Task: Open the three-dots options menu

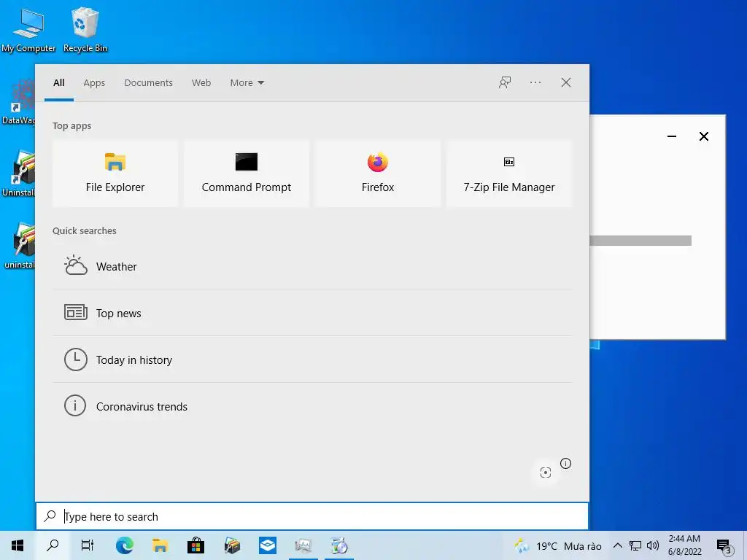Action: [x=535, y=83]
